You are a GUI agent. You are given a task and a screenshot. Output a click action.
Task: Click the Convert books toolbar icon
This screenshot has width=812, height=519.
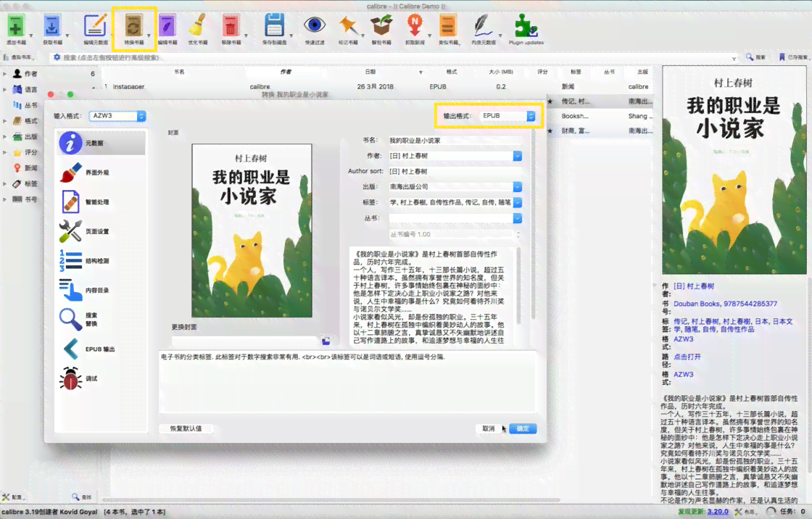134,26
